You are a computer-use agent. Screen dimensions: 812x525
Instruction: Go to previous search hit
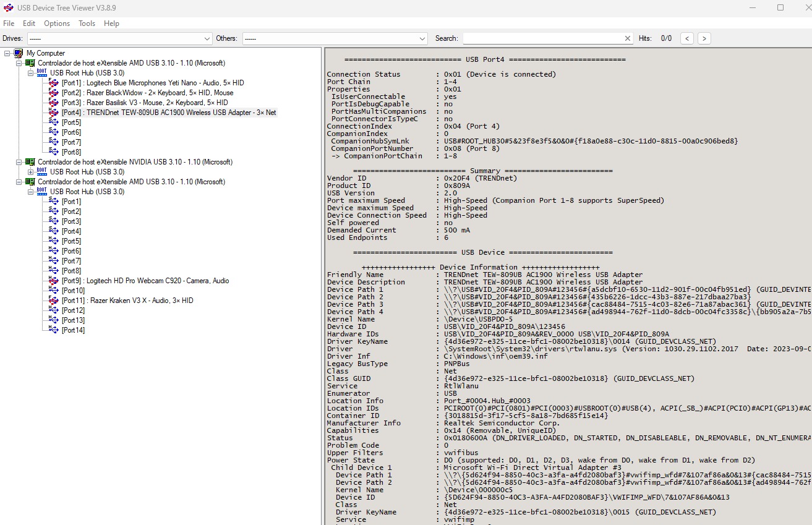coord(686,38)
